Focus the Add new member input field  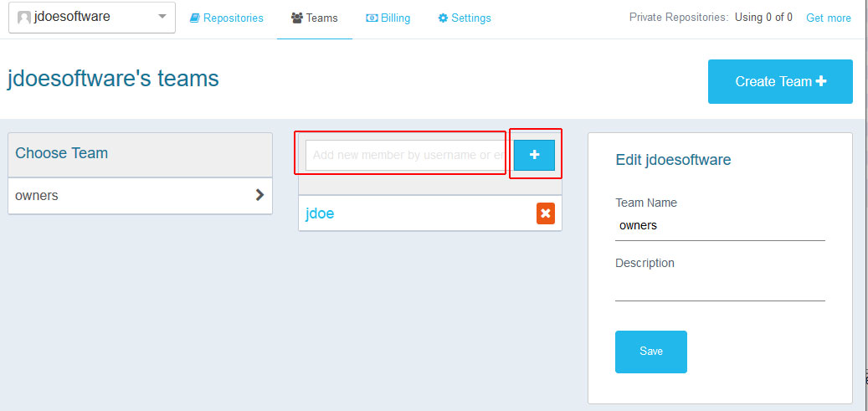click(x=405, y=155)
